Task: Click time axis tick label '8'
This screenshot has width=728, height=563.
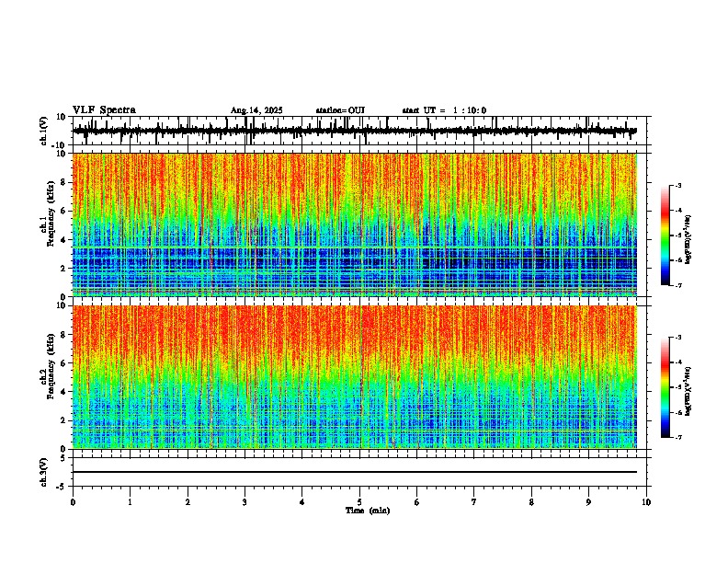Action: (531, 502)
